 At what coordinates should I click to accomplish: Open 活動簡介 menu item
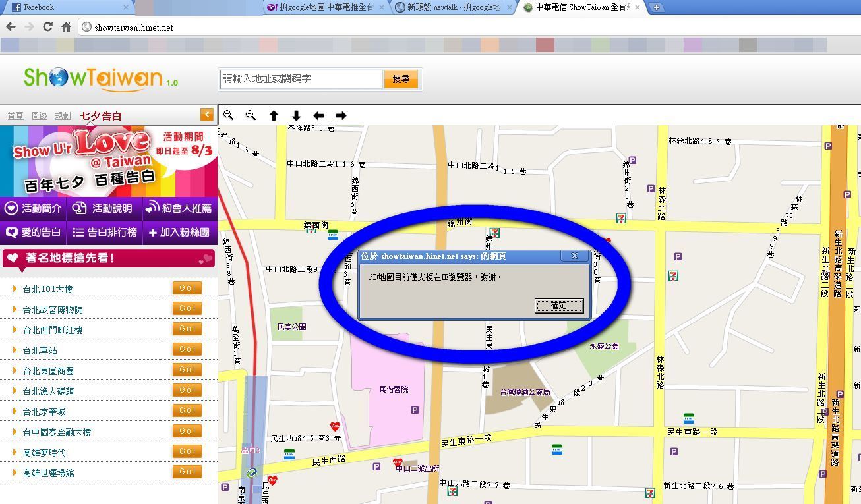point(34,208)
